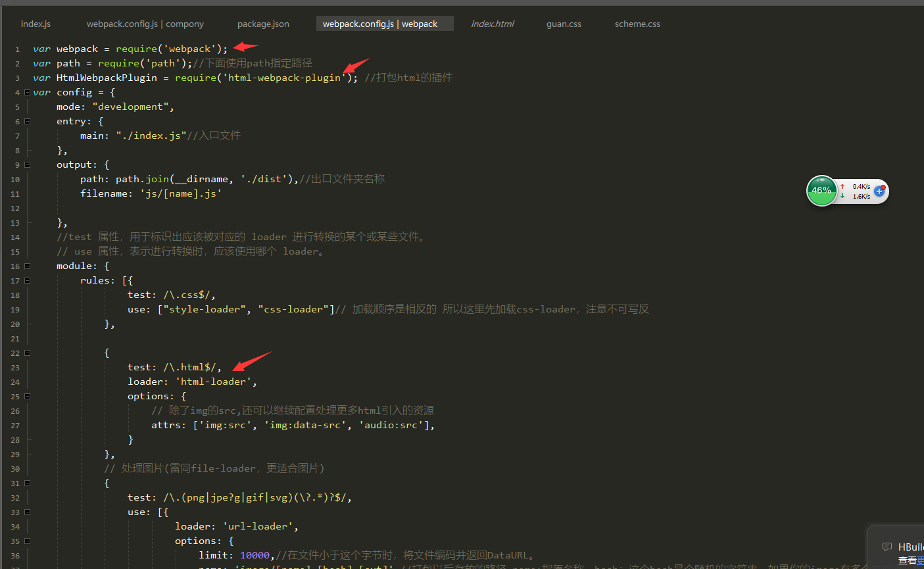Click the blue plus icon on speed widget
This screenshot has width=924, height=569.
879,191
